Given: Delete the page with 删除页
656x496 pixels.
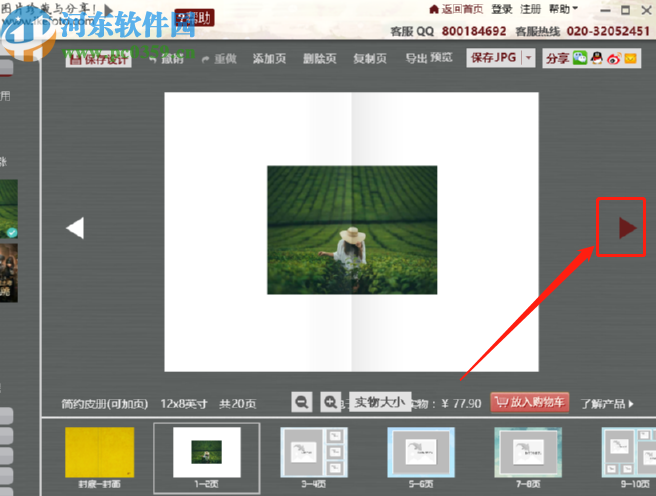Looking at the screenshot, I should pyautogui.click(x=320, y=59).
